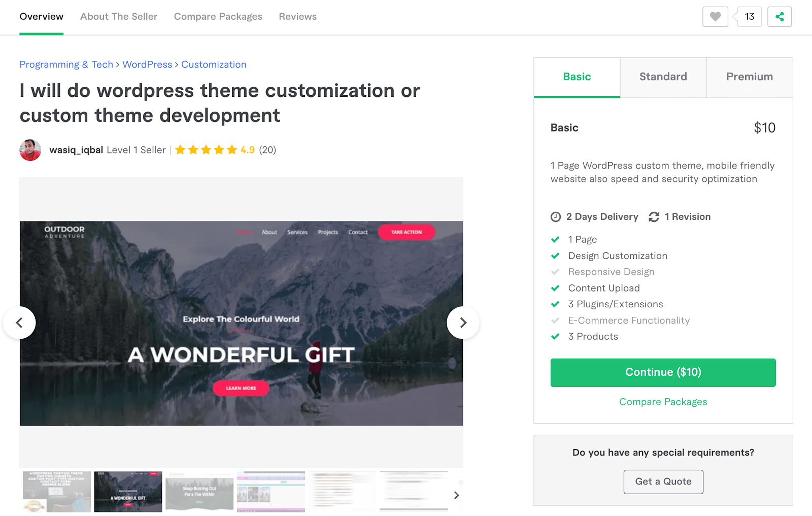This screenshot has height=516, width=812.
Task: Go to previous gallery image arrow
Action: pos(19,322)
